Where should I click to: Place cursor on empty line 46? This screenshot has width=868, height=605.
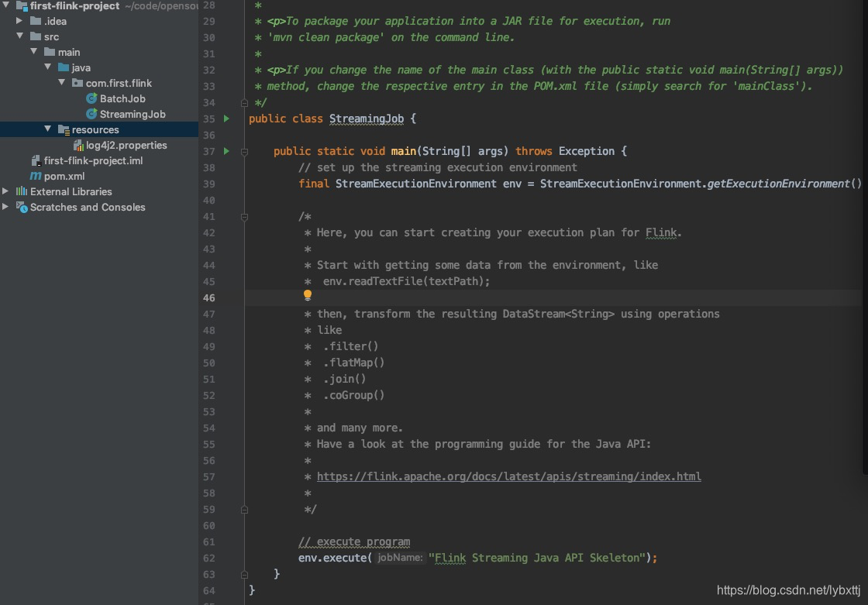point(553,297)
